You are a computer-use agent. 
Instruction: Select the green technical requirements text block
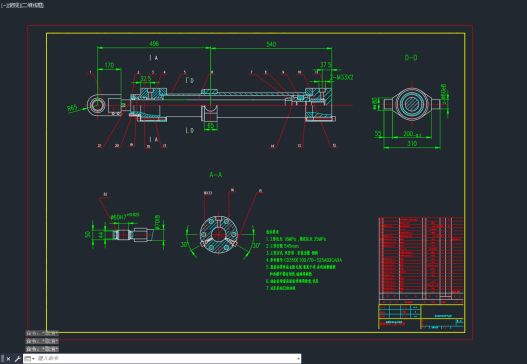(x=304, y=260)
